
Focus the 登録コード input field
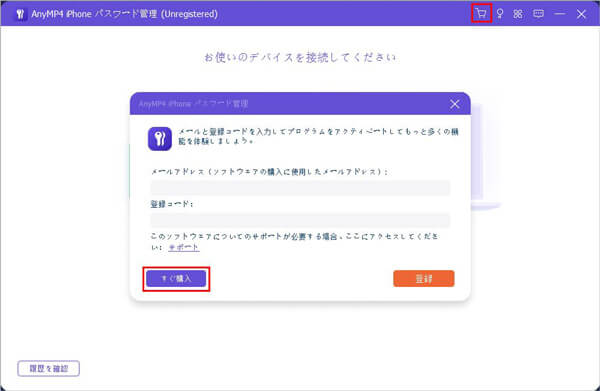pyautogui.click(x=300, y=220)
